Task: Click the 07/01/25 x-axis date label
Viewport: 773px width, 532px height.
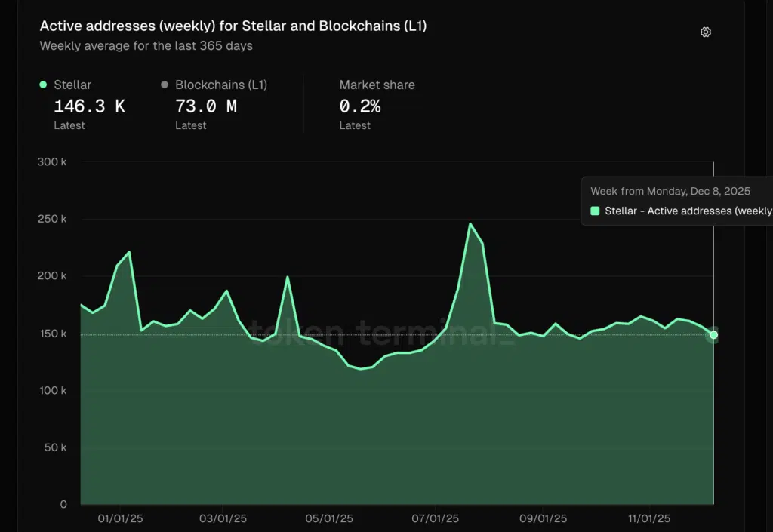Action: (436, 519)
